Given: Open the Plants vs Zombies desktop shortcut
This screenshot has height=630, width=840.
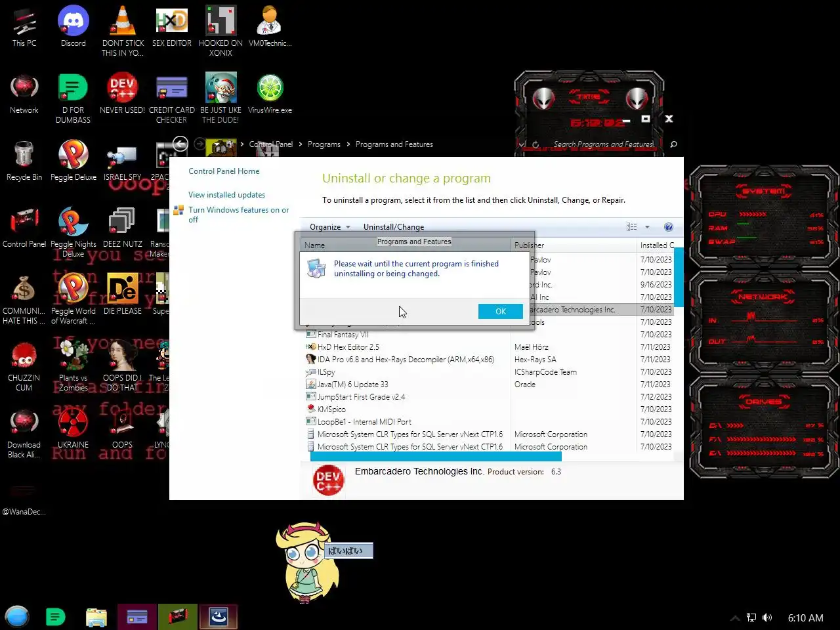Looking at the screenshot, I should coord(73,366).
